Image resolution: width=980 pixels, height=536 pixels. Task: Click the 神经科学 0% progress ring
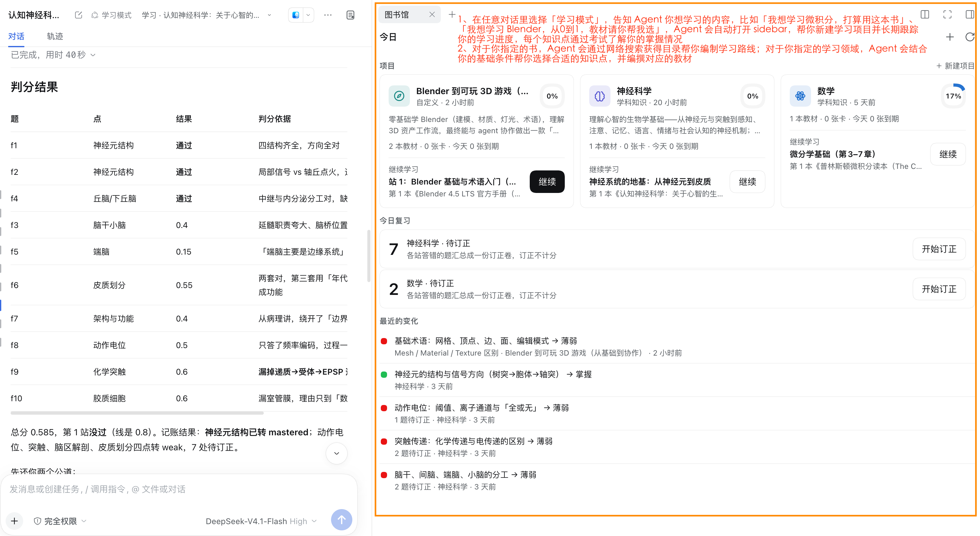click(753, 96)
